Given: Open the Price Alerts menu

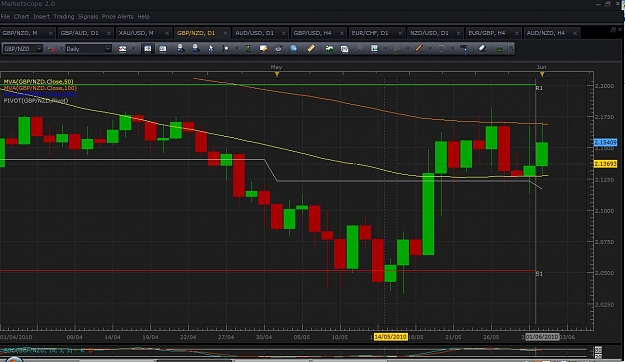Looking at the screenshot, I should (x=118, y=16).
